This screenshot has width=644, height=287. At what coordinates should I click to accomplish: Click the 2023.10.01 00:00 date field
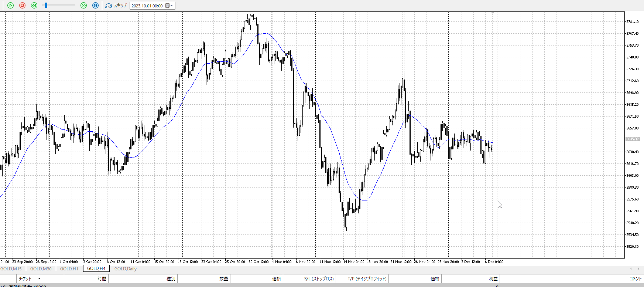click(x=147, y=6)
